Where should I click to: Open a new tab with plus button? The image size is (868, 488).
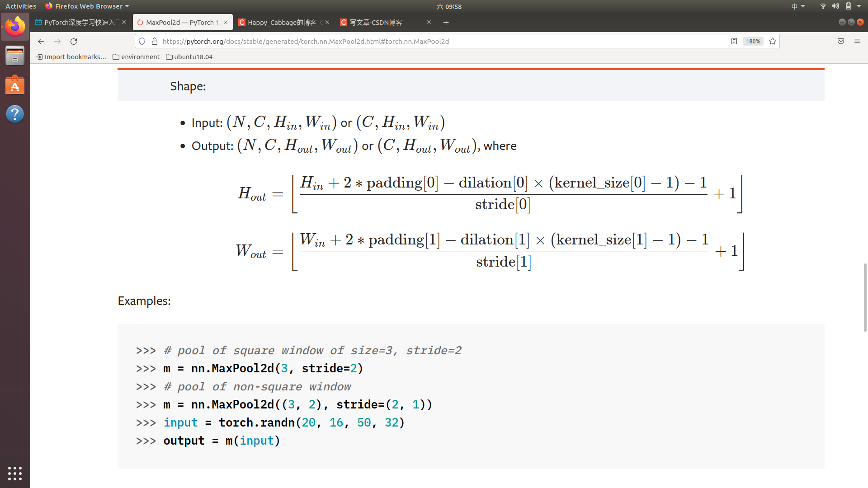click(x=446, y=22)
